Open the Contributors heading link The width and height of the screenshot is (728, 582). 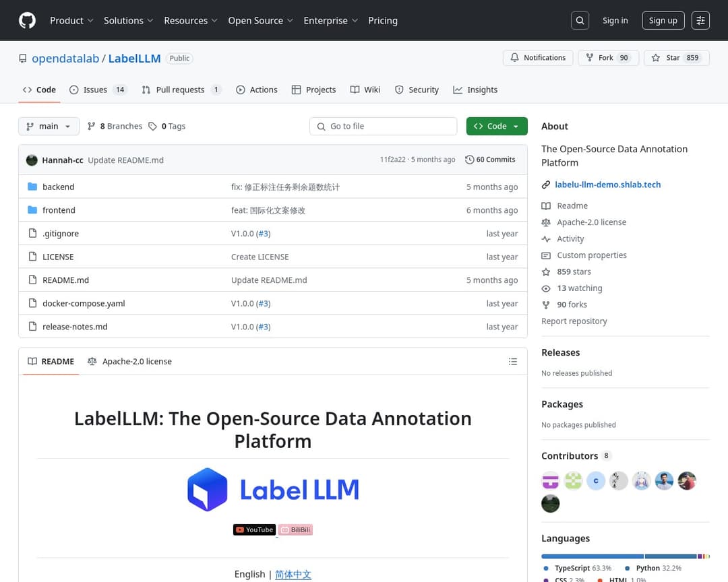[576, 456]
